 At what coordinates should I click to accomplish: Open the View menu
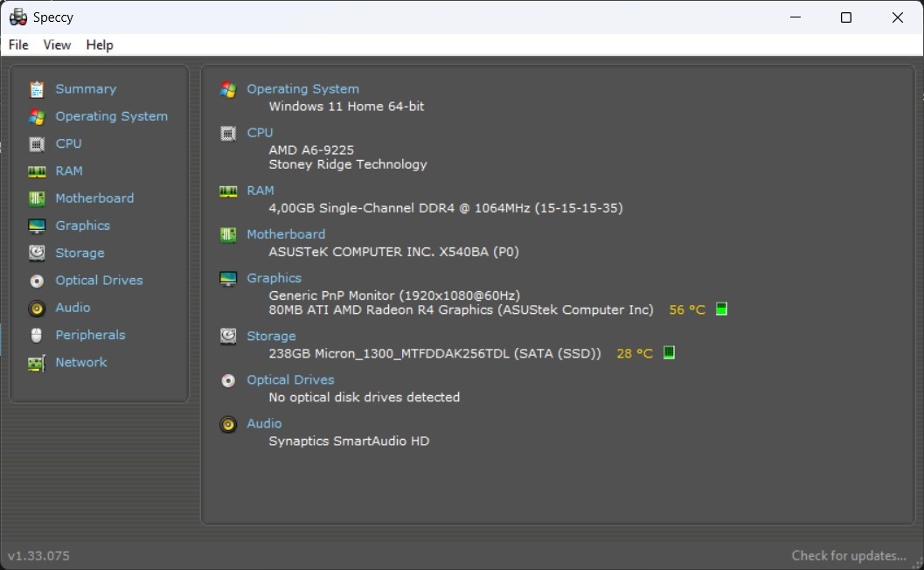pos(57,45)
